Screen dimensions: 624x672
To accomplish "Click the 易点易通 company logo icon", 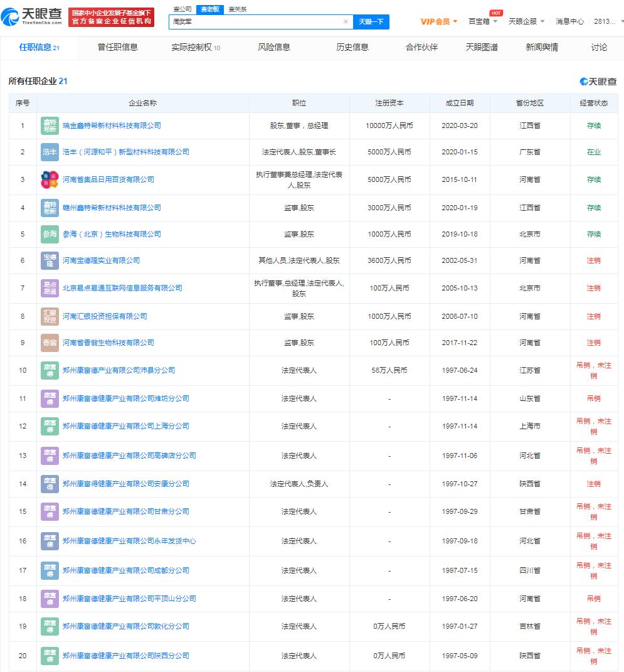I will (50, 288).
